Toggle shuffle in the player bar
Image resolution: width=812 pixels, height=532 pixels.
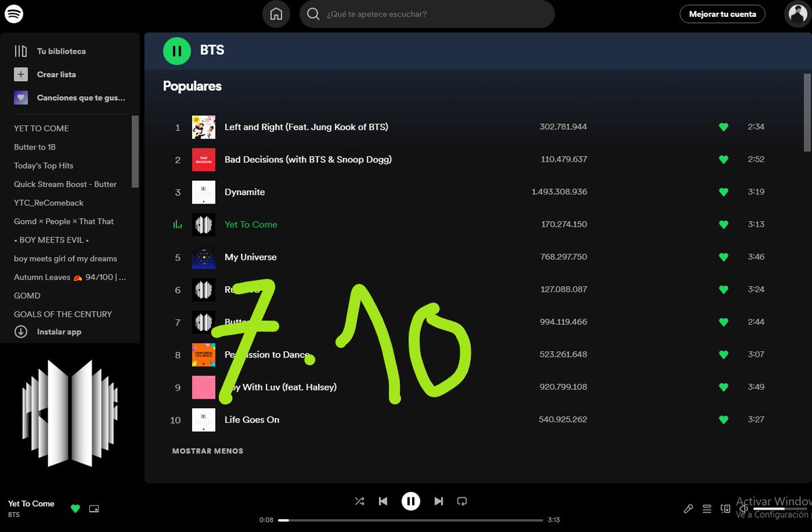pos(359,502)
